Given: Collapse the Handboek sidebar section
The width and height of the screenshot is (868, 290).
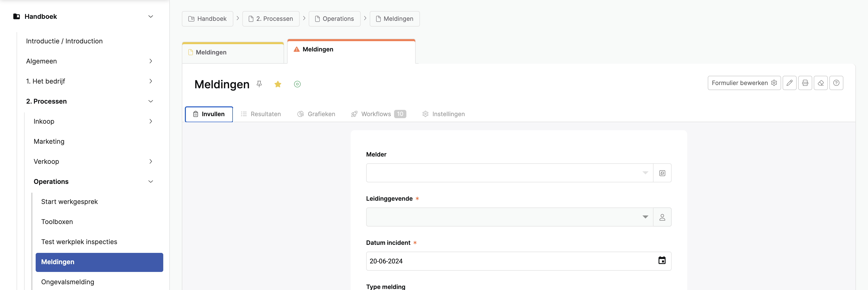Looking at the screenshot, I should [x=151, y=17].
